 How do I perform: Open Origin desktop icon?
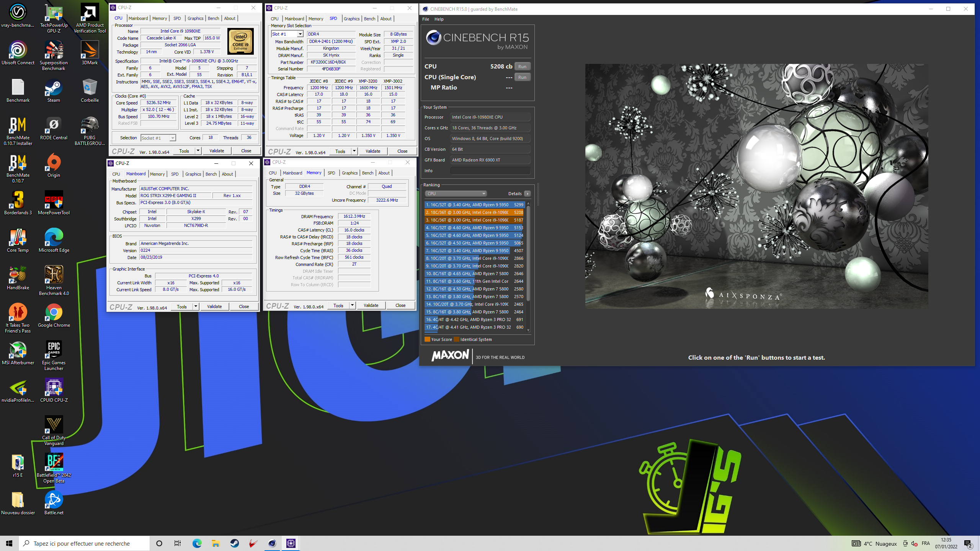[x=54, y=165]
